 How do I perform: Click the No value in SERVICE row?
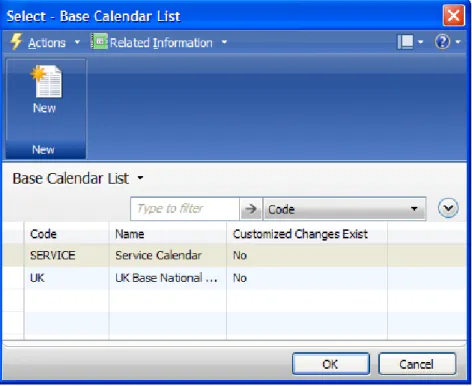coord(307,255)
